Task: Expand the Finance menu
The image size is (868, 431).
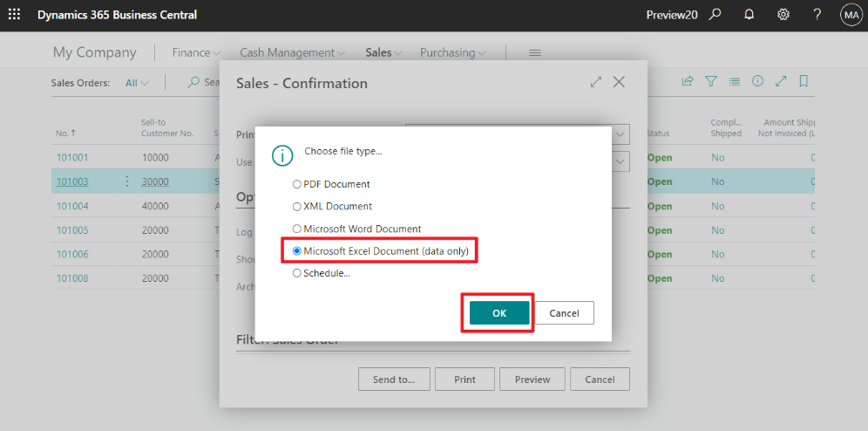Action: 196,52
